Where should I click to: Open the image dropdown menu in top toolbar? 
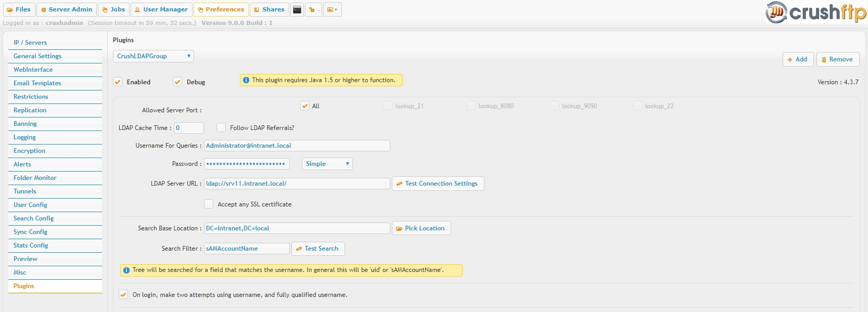332,9
